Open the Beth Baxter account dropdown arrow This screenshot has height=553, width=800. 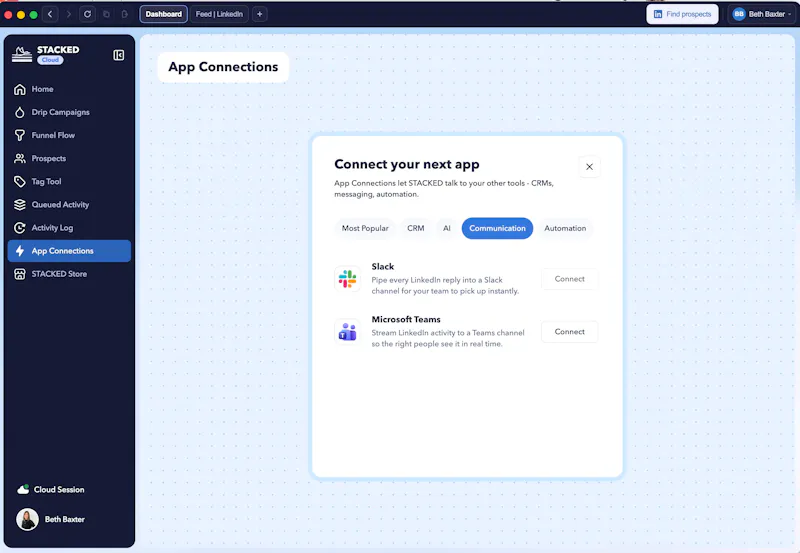point(790,14)
